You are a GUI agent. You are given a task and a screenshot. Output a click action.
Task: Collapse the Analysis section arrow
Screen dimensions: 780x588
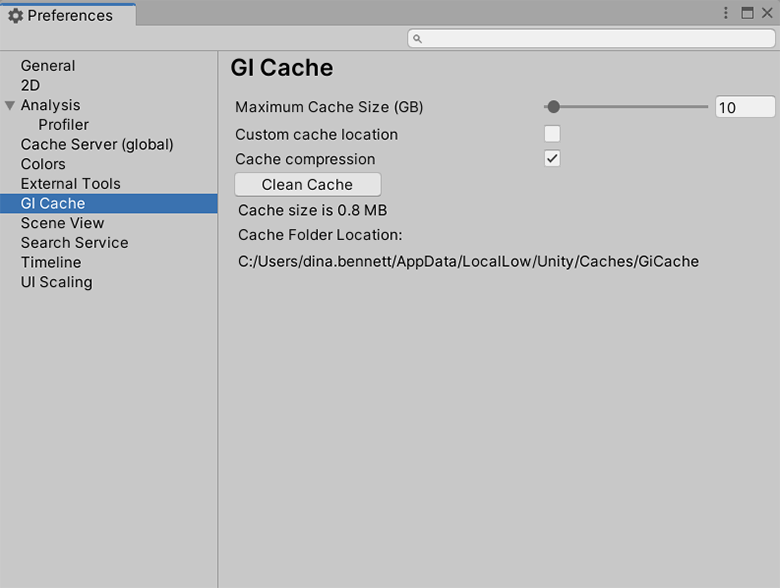point(10,105)
